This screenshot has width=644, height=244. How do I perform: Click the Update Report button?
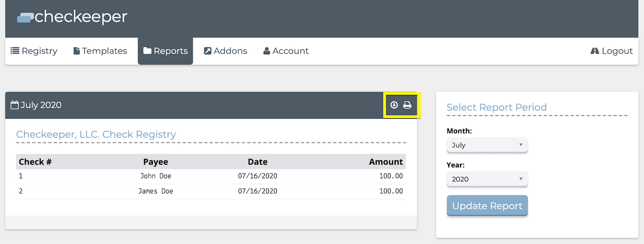click(x=487, y=206)
